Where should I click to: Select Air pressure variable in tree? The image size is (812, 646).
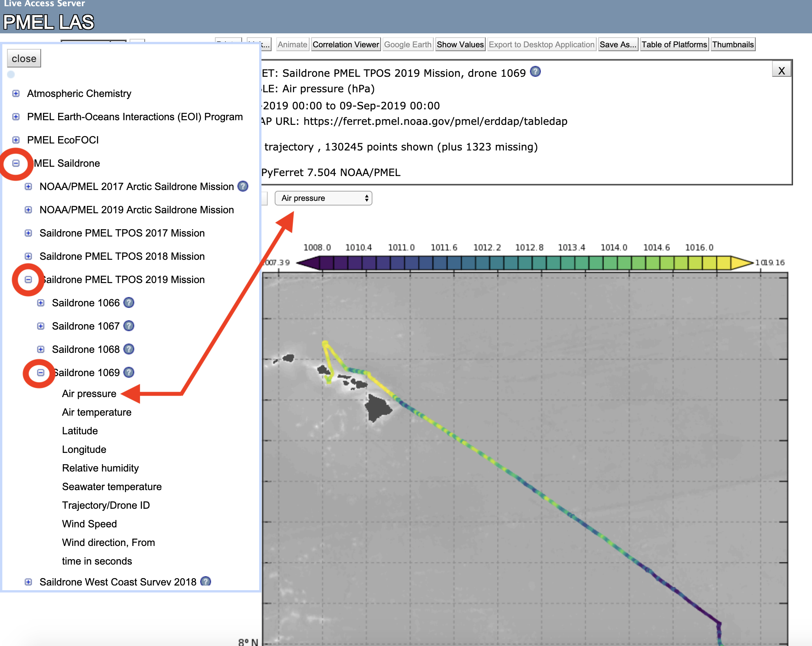coord(89,394)
